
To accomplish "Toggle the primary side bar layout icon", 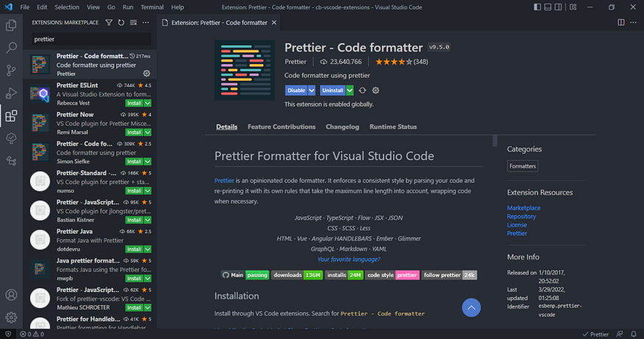I will click(x=537, y=7).
